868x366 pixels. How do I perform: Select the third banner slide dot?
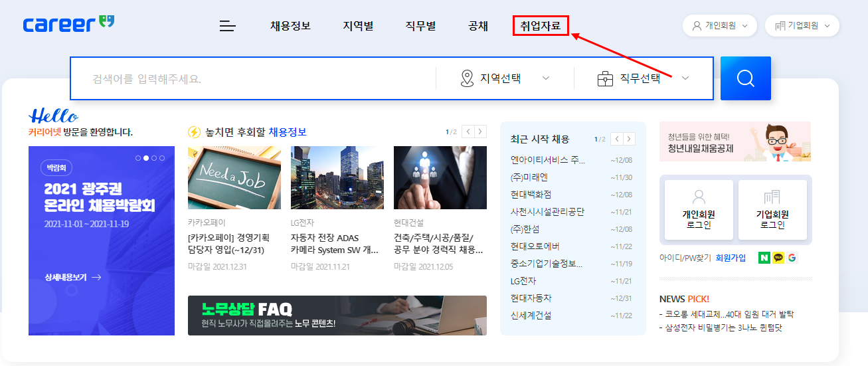154,158
